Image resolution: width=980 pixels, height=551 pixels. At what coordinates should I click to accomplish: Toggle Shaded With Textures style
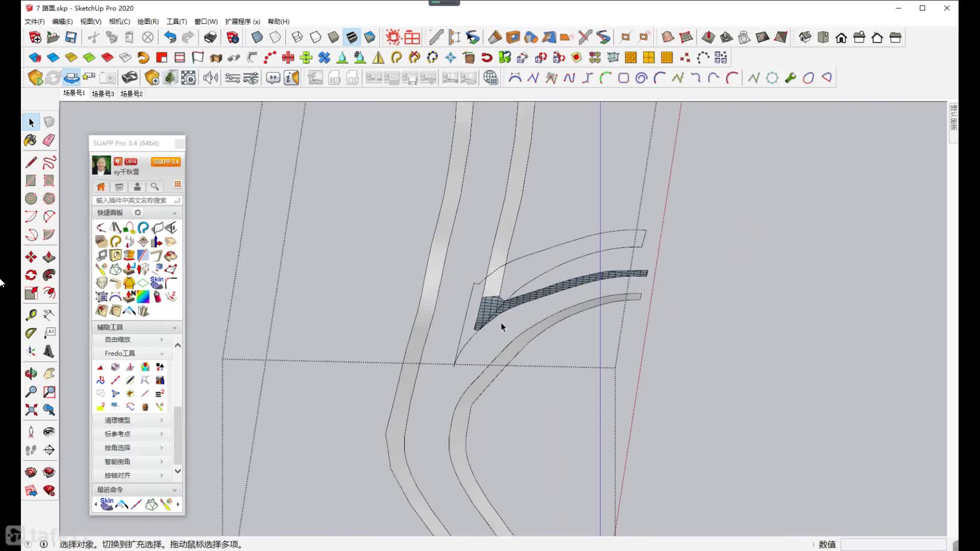pyautogui.click(x=352, y=37)
